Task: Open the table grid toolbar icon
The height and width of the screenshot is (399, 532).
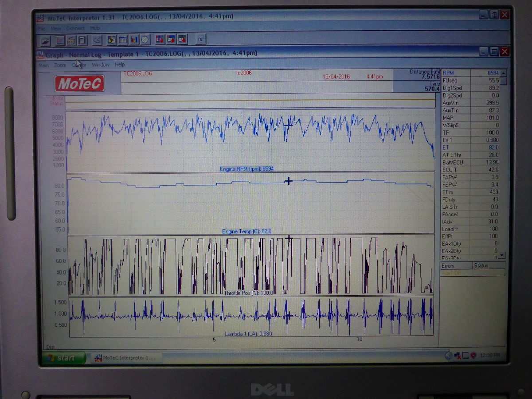Action: coord(122,40)
